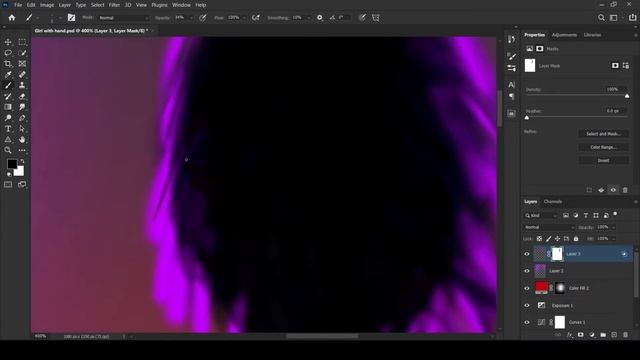This screenshot has width=640, height=360.
Task: Toggle visibility of Layer 3
Action: pyautogui.click(x=527, y=254)
